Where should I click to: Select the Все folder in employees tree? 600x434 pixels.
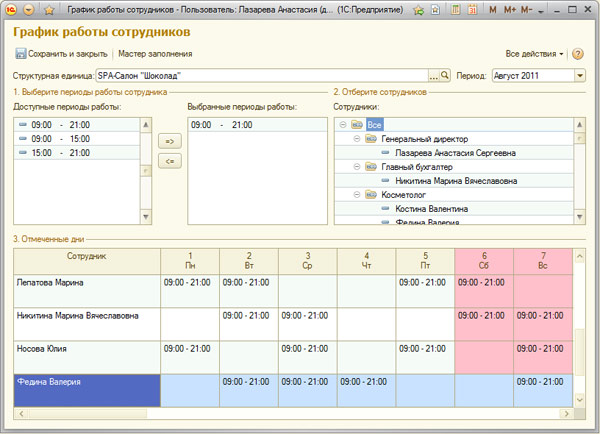point(374,125)
